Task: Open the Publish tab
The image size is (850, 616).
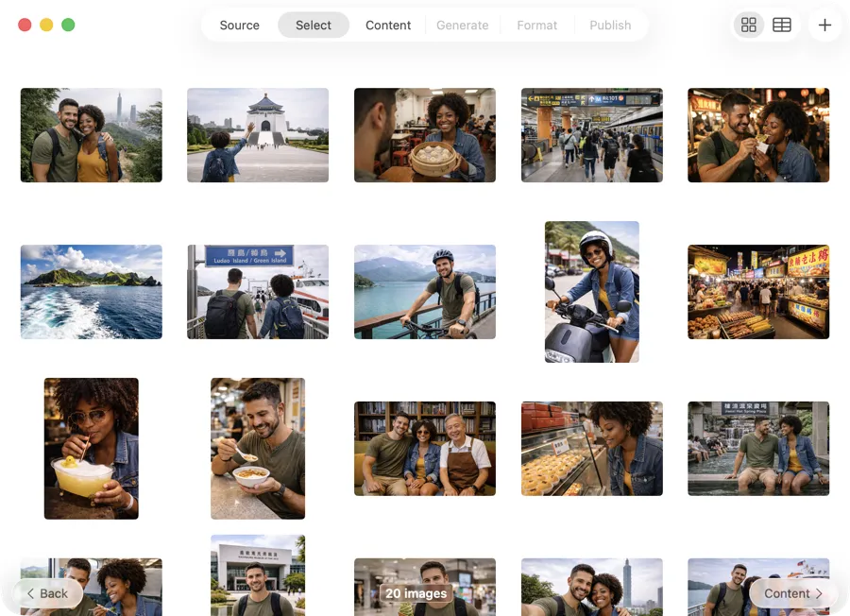Action: pos(610,26)
